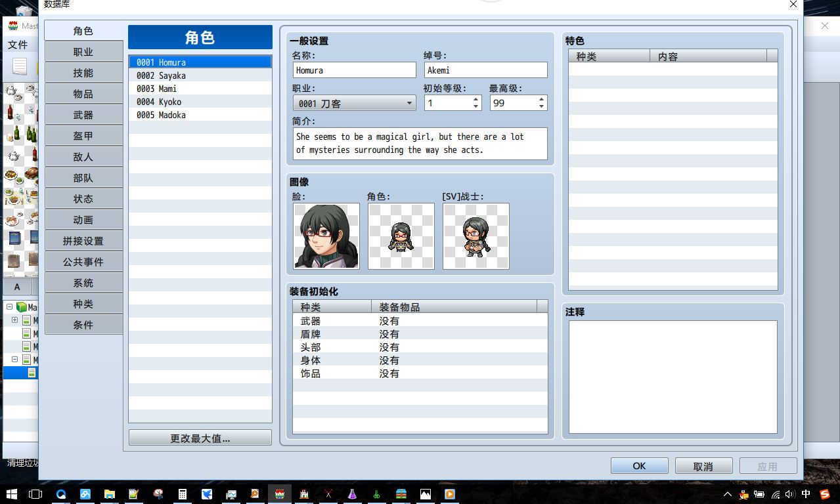The width and height of the screenshot is (840, 504).
Task: Open the green scissors taskbar icon
Action: (376, 493)
